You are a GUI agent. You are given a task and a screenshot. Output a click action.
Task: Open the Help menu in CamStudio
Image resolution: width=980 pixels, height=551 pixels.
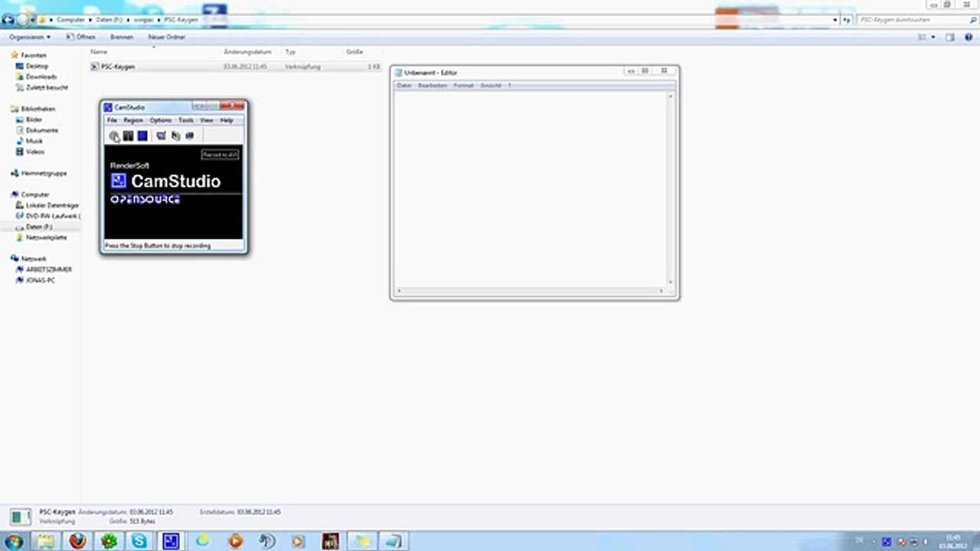pos(227,120)
